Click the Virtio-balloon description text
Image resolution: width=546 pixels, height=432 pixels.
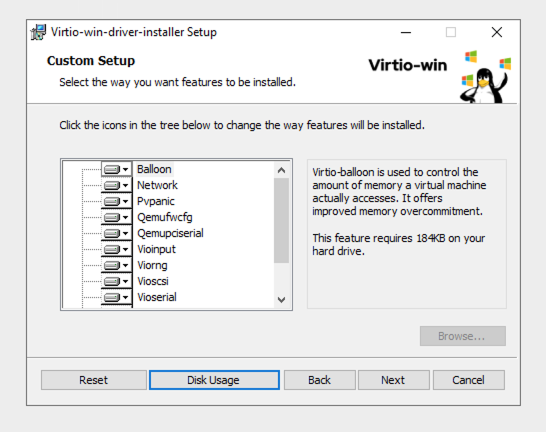point(399,192)
